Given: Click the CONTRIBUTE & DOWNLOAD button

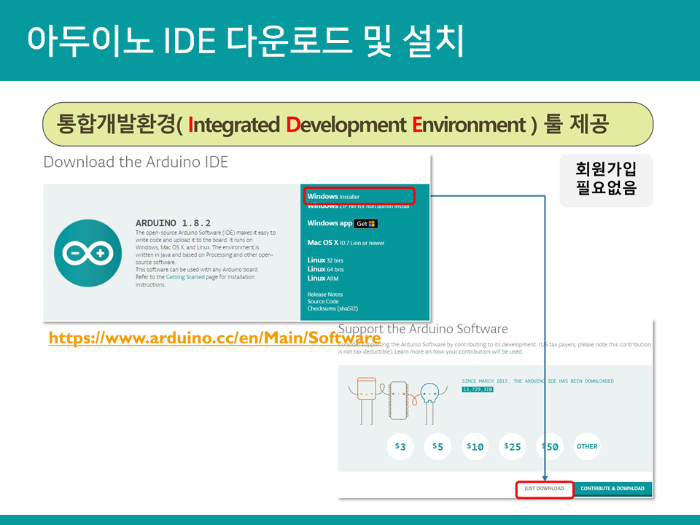Looking at the screenshot, I should 612,489.
